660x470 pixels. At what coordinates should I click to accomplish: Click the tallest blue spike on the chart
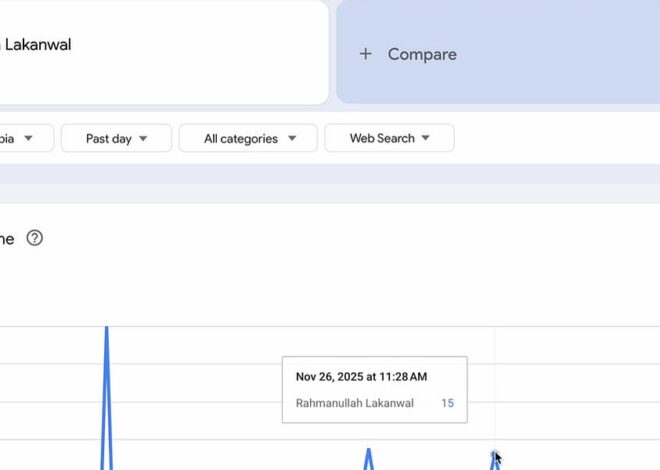[106, 398]
